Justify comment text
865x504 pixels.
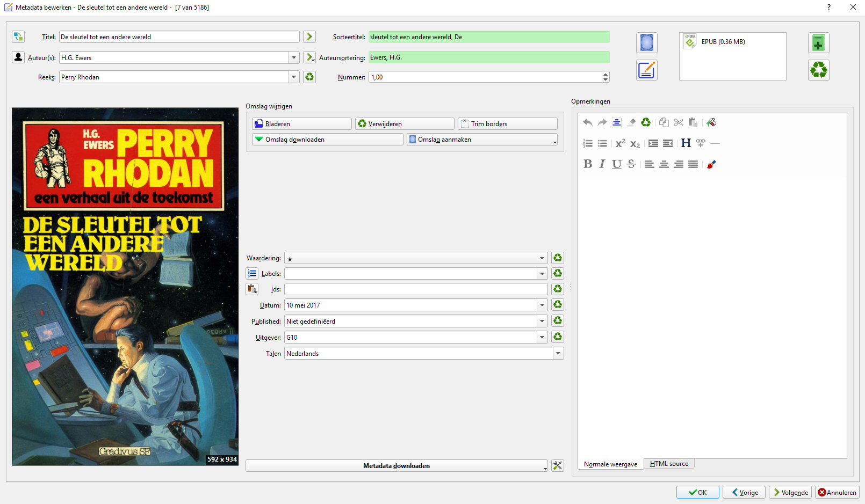693,164
